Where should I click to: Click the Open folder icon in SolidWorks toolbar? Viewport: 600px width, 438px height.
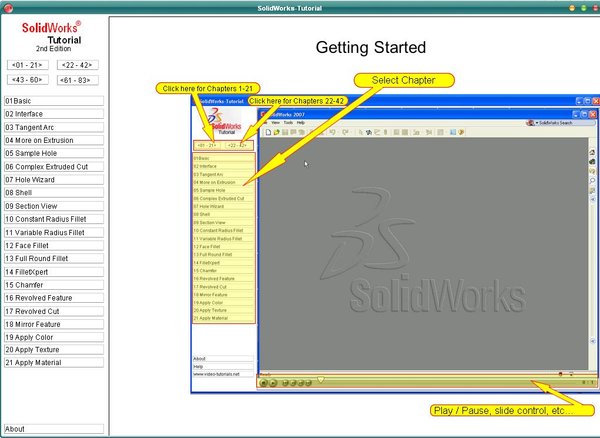275,132
